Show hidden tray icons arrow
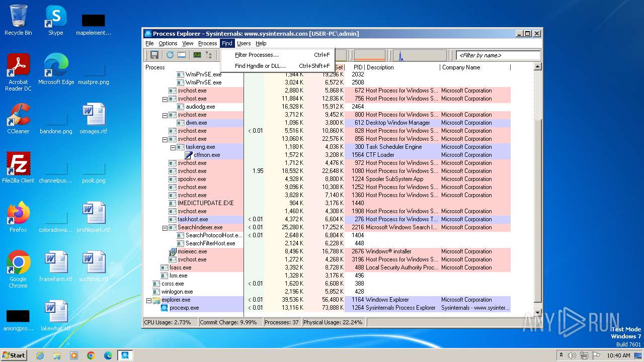The image size is (644, 362). (561, 355)
